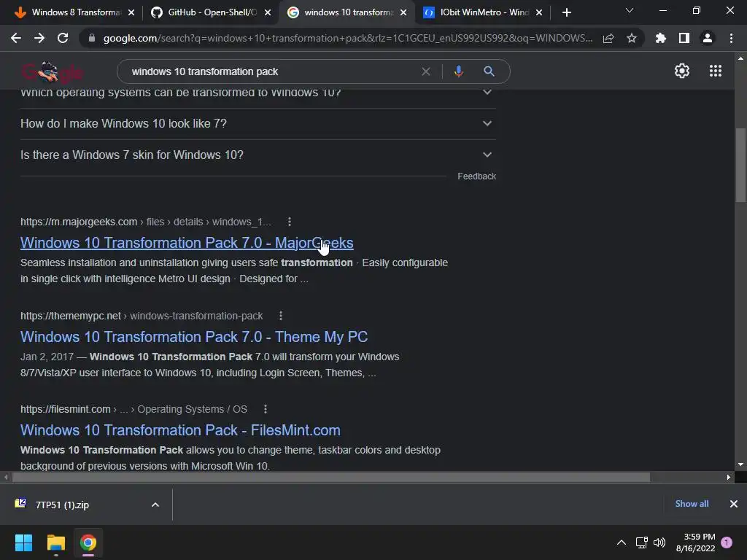Show hidden system tray icons

pyautogui.click(x=622, y=542)
